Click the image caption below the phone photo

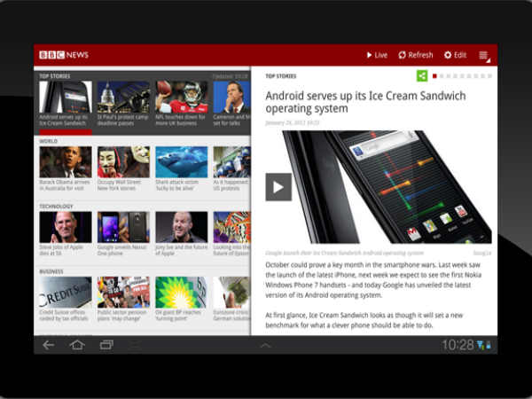tap(344, 253)
